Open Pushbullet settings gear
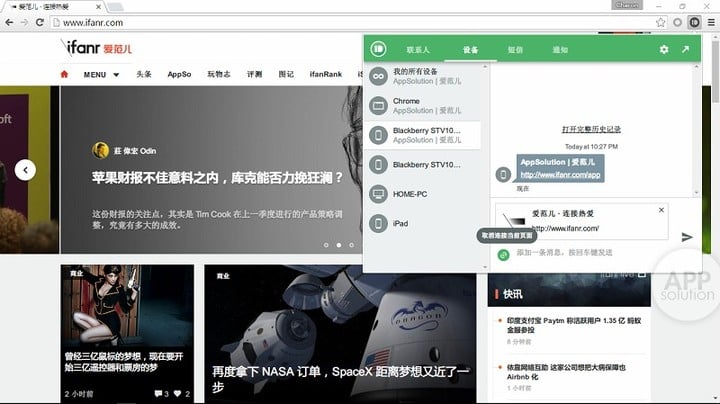The image size is (720, 404). [664, 49]
